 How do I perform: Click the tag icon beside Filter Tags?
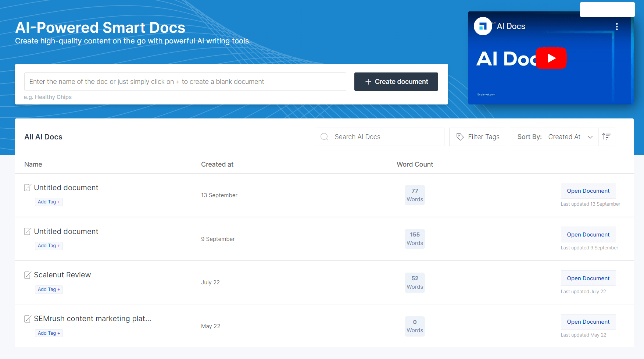pos(460,136)
